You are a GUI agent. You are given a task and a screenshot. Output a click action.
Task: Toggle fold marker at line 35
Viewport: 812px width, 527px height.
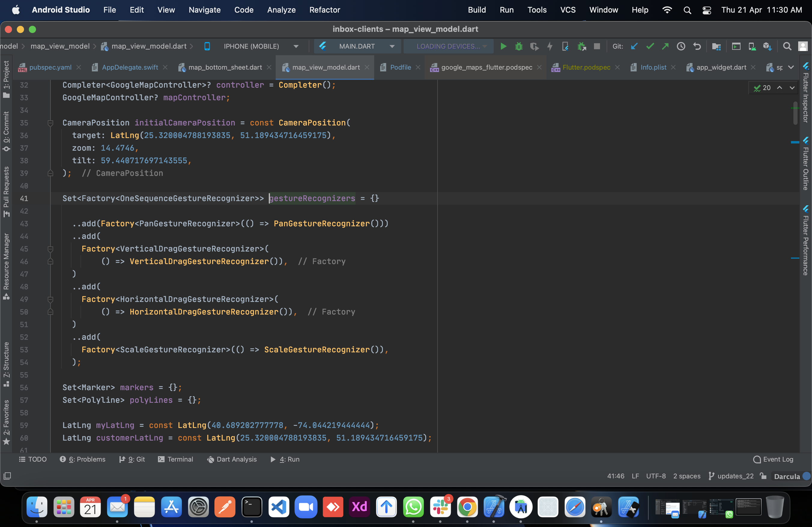(50, 123)
